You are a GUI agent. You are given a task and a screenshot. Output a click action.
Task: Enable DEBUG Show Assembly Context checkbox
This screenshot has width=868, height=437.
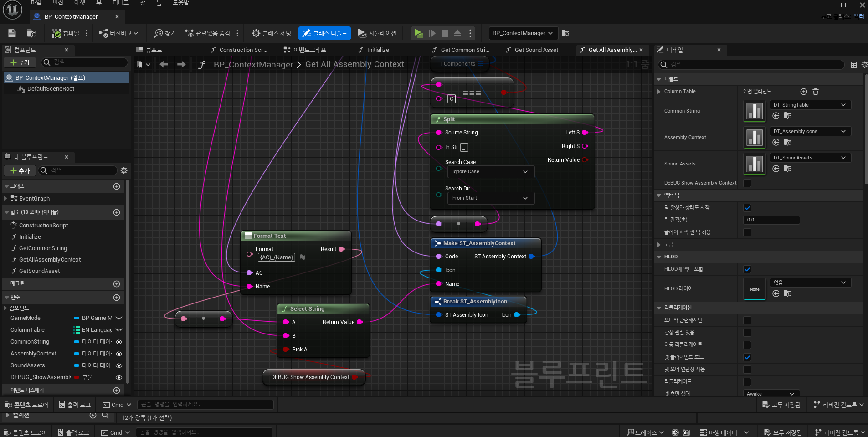747,183
